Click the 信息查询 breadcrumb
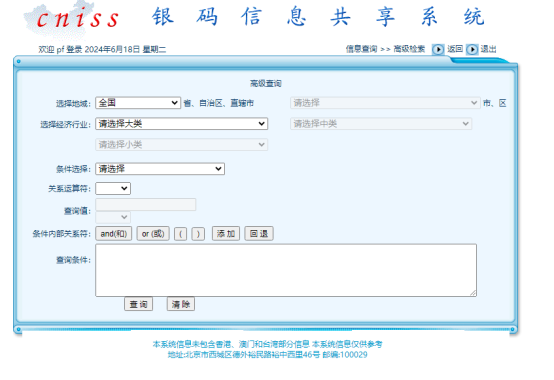Image resolution: width=554 pixels, height=380 pixels. click(361, 49)
